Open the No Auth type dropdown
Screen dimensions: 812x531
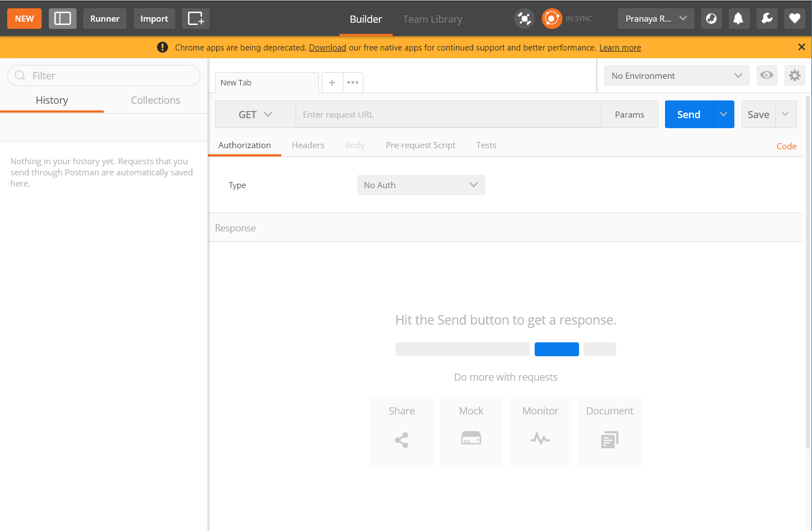click(x=420, y=185)
